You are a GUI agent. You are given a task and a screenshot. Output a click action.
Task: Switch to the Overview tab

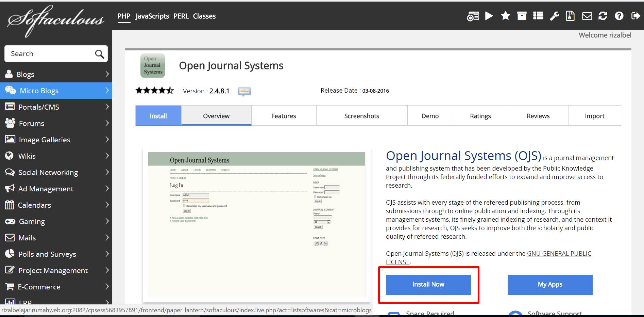tap(216, 116)
